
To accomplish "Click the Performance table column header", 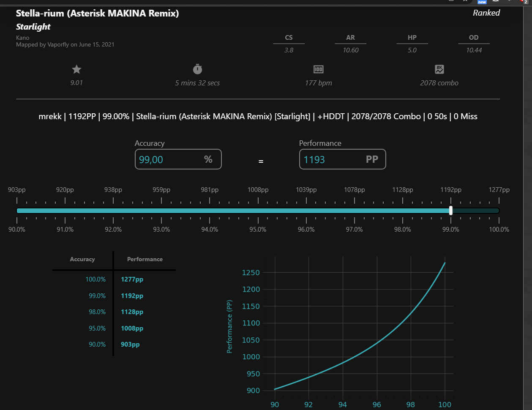I will click(x=145, y=259).
